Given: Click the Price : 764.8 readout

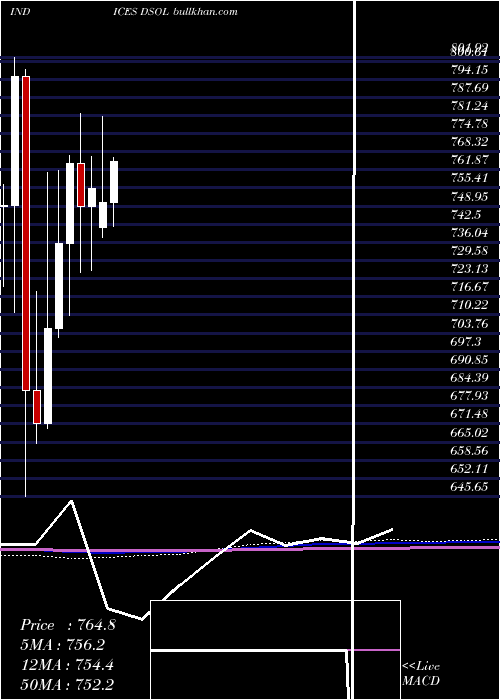Looking at the screenshot, I should point(68,625).
